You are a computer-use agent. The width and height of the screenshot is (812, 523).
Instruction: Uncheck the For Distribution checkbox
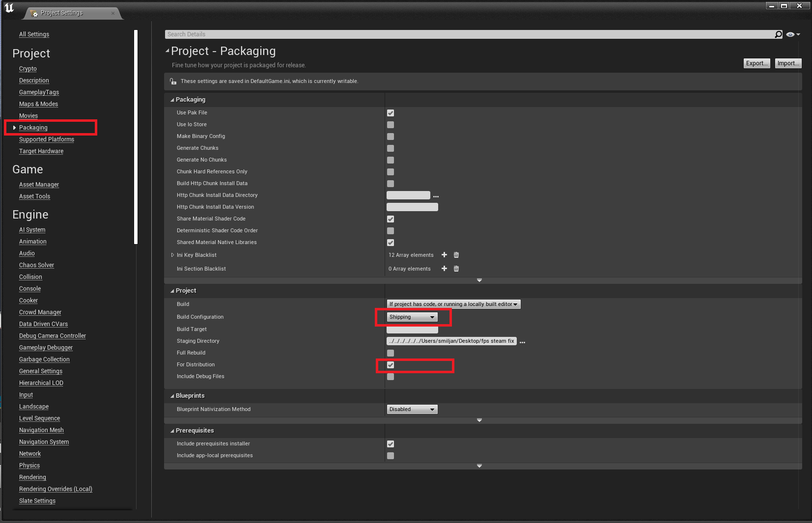pyautogui.click(x=391, y=365)
